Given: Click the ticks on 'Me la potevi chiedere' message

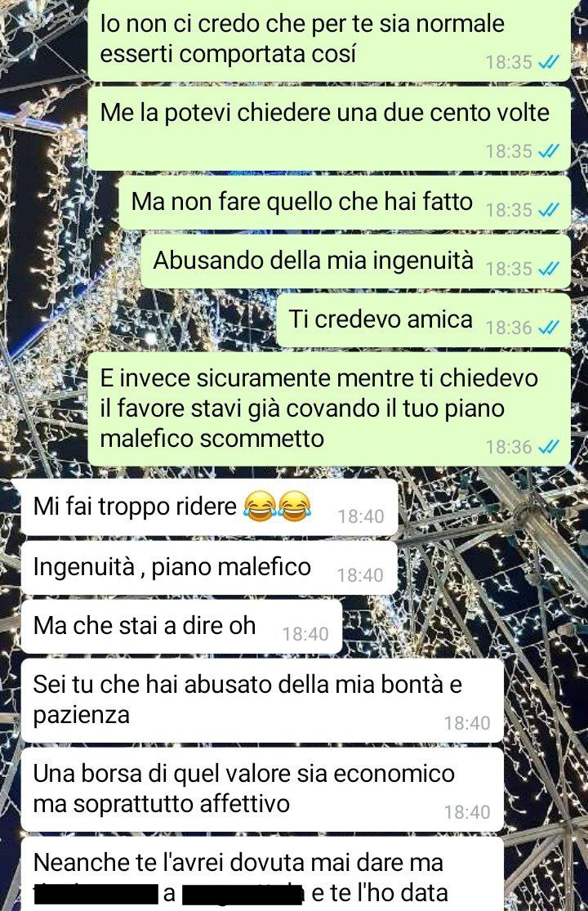Looking at the screenshot, I should pyautogui.click(x=549, y=151).
